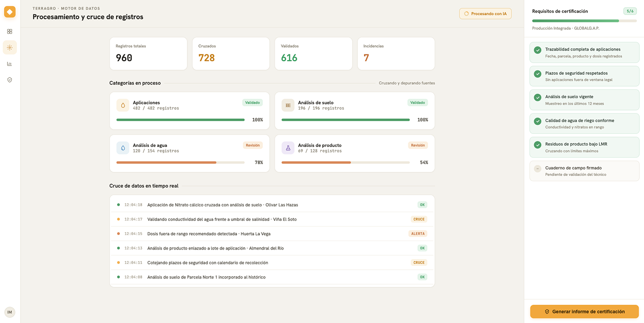Click the check icon for Plazos de seguridad
Image resolution: width=644 pixels, height=323 pixels.
pos(538,74)
